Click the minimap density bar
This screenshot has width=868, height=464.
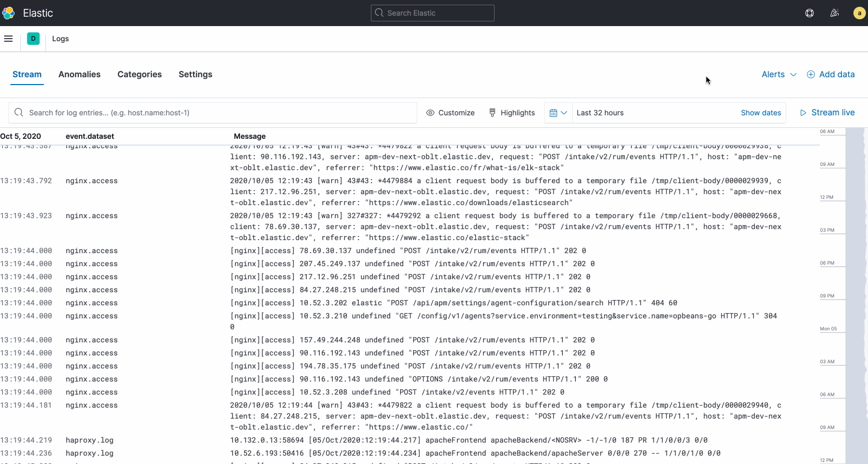tap(855, 295)
